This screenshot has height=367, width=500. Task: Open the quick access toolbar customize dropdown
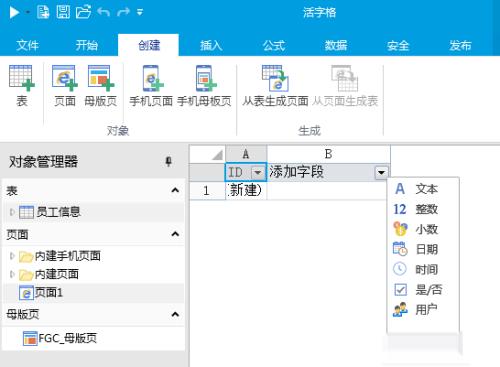[140, 13]
